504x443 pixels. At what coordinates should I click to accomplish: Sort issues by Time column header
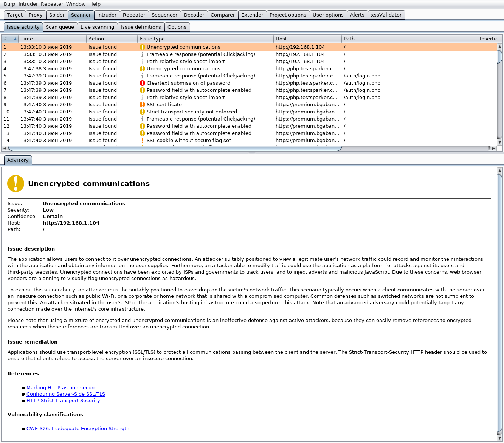click(53, 39)
